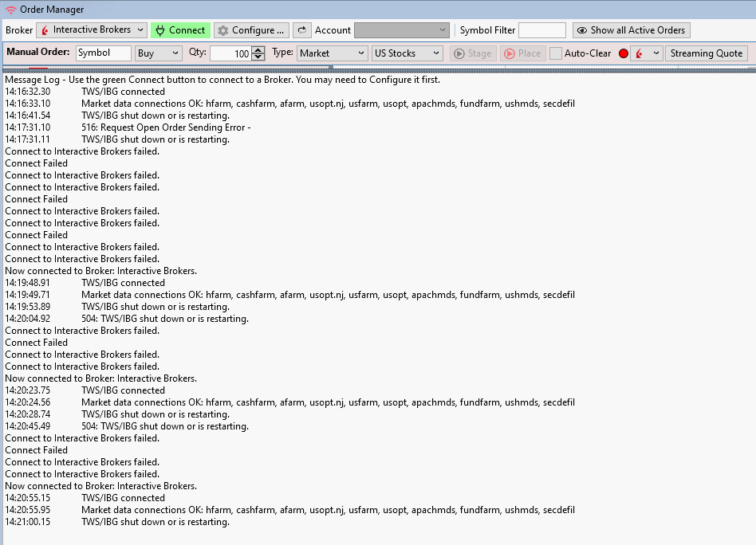Open the Buy order action dropdown
This screenshot has width=756, height=545.
(x=159, y=53)
